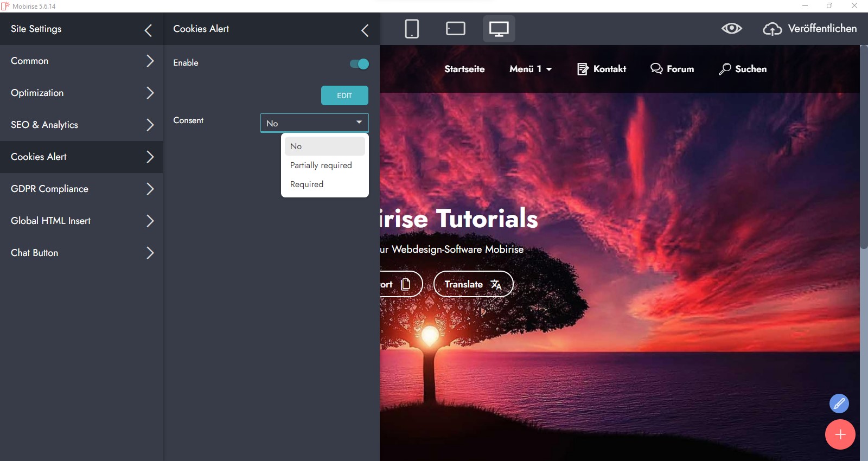Click the Translate button on the page
Viewport: 868px width, 461px height.
[x=473, y=284]
